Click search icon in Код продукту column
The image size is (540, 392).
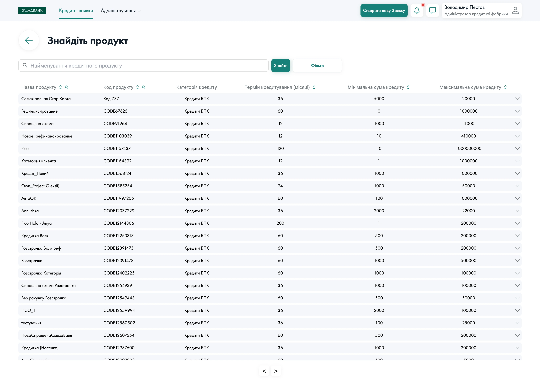point(144,87)
